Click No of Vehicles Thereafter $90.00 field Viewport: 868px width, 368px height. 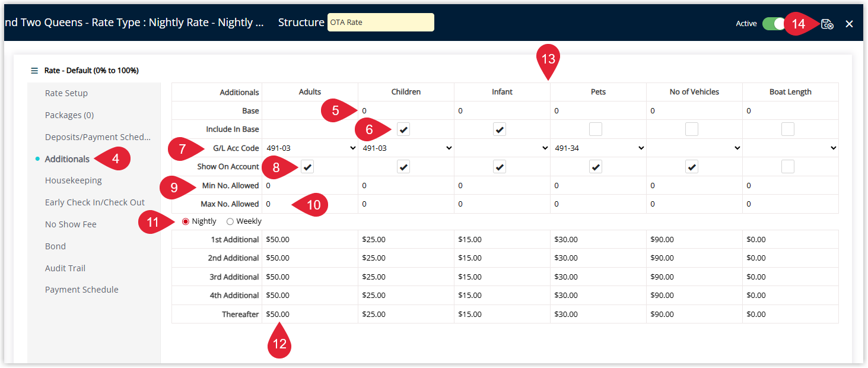coord(694,315)
